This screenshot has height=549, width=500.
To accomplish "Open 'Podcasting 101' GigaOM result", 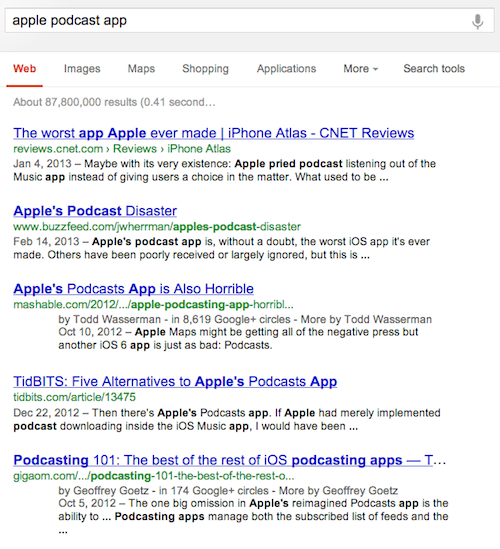I will [229, 460].
